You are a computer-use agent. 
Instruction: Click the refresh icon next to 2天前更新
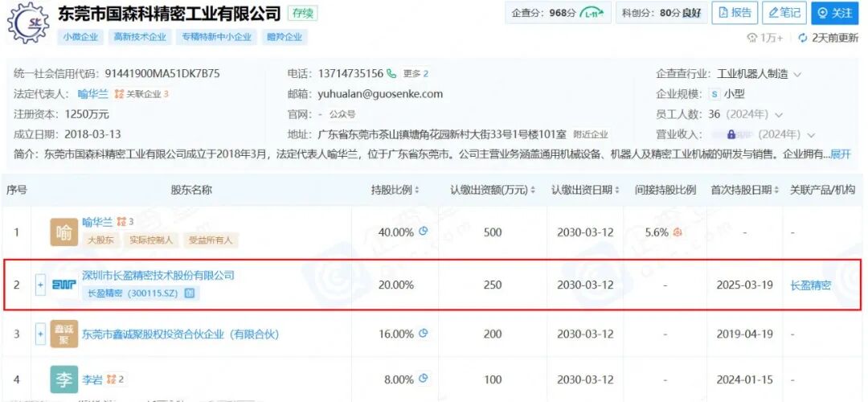(x=802, y=38)
